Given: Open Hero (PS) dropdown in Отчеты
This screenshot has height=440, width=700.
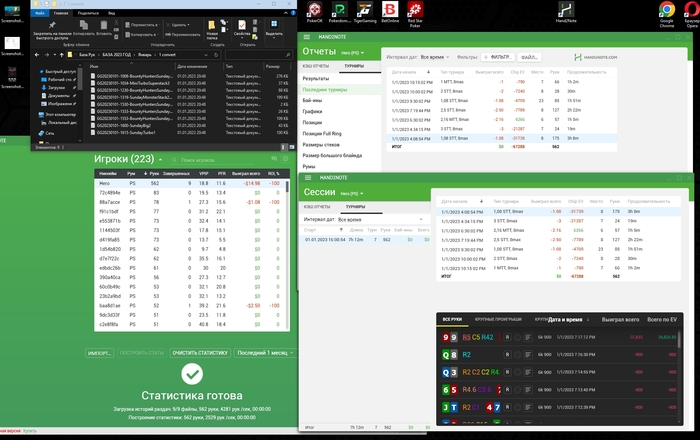Looking at the screenshot, I should coord(352,53).
